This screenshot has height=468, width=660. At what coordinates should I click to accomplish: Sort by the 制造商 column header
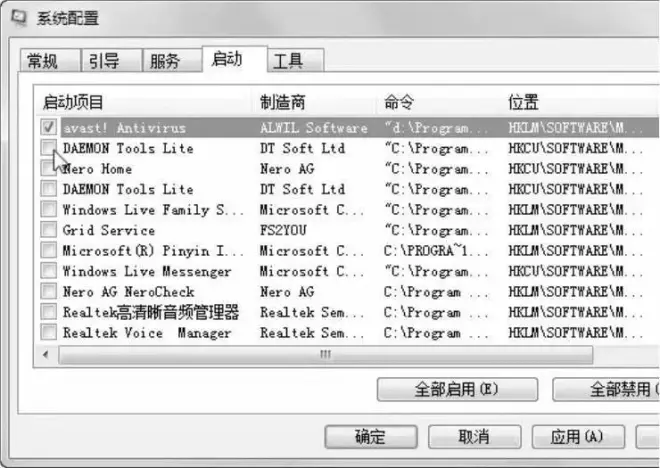point(316,102)
